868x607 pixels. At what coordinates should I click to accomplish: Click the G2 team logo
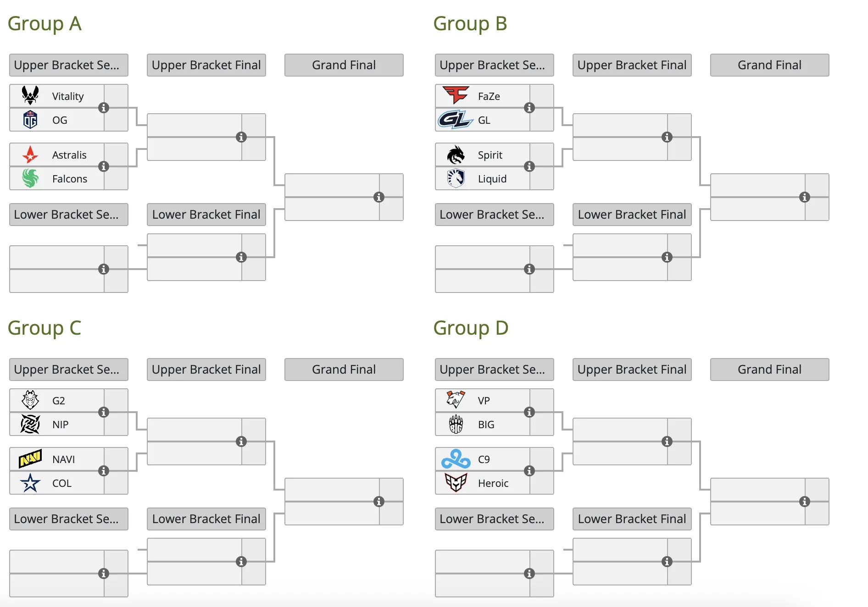point(30,400)
